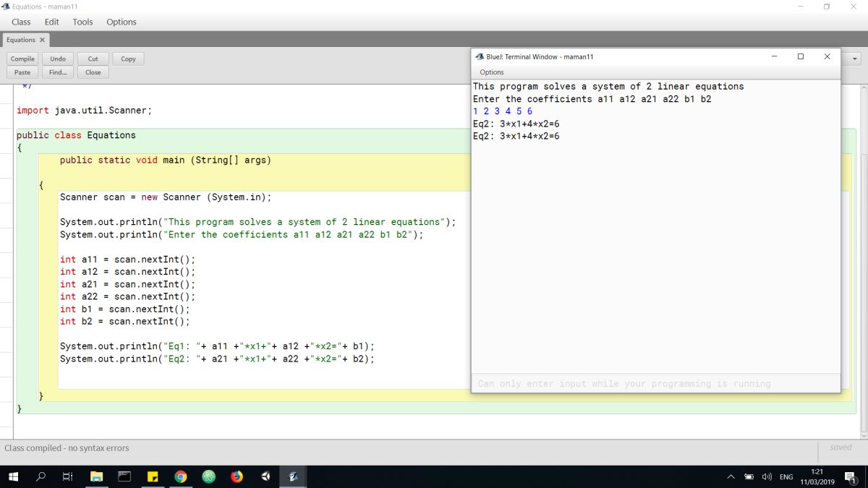This screenshot has width=868, height=488.
Task: Close the Equations tab with its X
Action: [42, 40]
